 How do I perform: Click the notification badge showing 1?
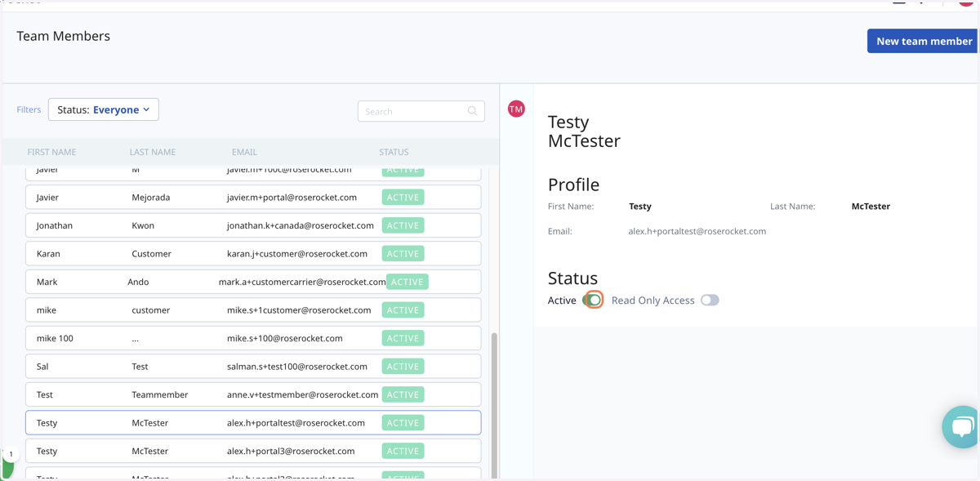point(11,454)
